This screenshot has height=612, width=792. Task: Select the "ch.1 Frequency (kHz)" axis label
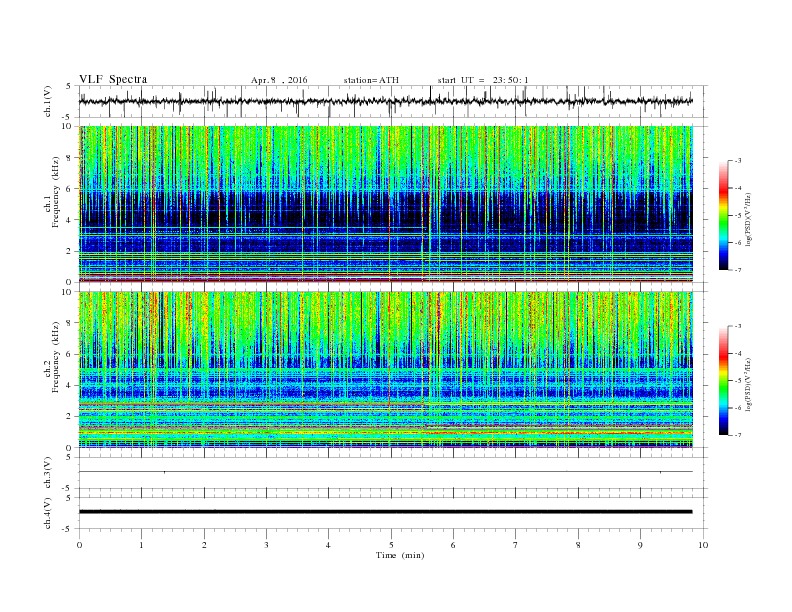click(x=52, y=192)
